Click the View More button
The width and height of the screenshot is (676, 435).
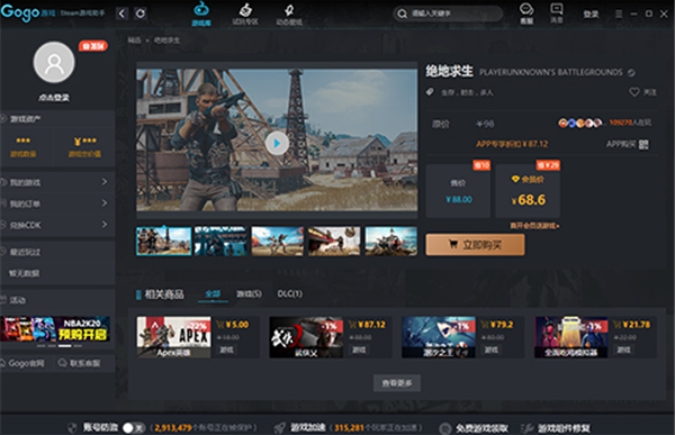(x=397, y=383)
